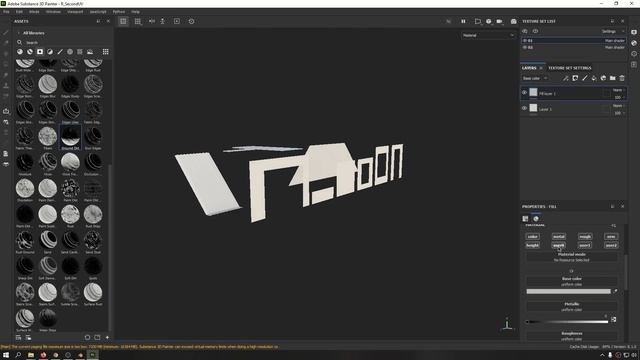The height and width of the screenshot is (360, 640).
Task: Pick base color with the eyedropper icon
Action: [615, 291]
